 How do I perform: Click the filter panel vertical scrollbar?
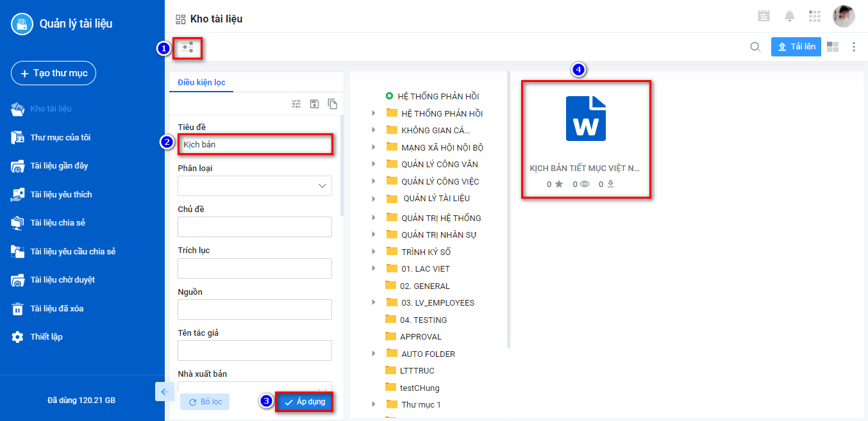[342, 165]
